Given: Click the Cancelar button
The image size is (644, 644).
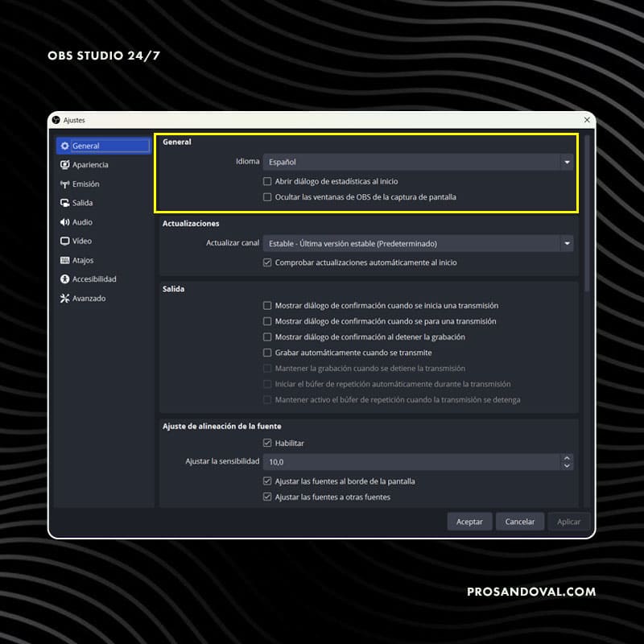Looking at the screenshot, I should [x=520, y=522].
